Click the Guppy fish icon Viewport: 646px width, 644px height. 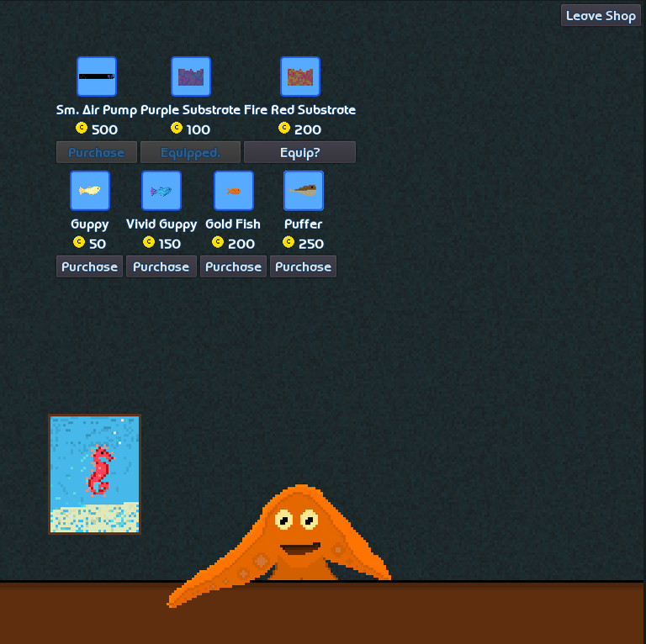(90, 191)
